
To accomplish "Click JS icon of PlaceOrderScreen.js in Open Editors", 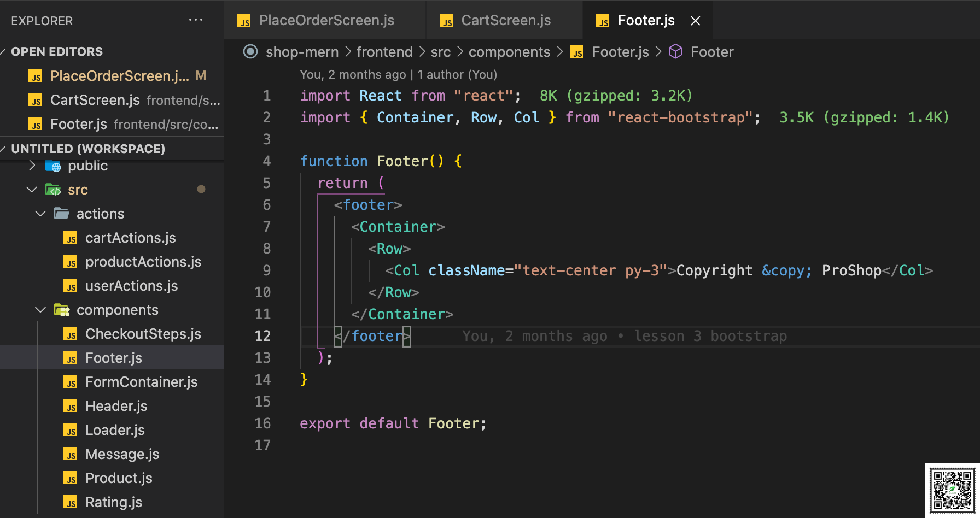I will tap(35, 76).
